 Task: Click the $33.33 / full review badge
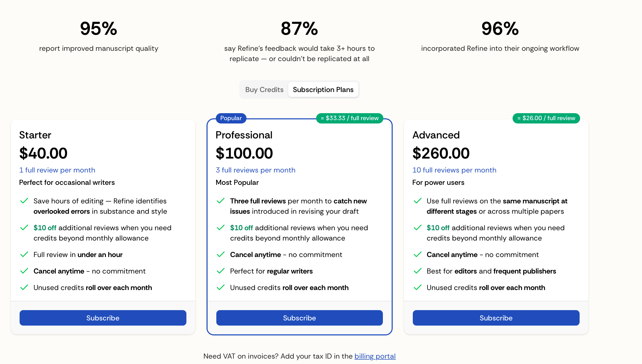click(x=350, y=118)
